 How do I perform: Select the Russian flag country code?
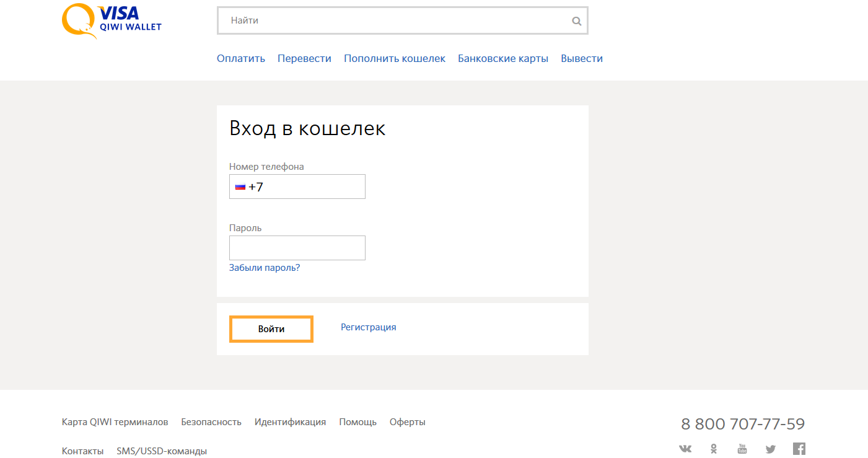240,187
